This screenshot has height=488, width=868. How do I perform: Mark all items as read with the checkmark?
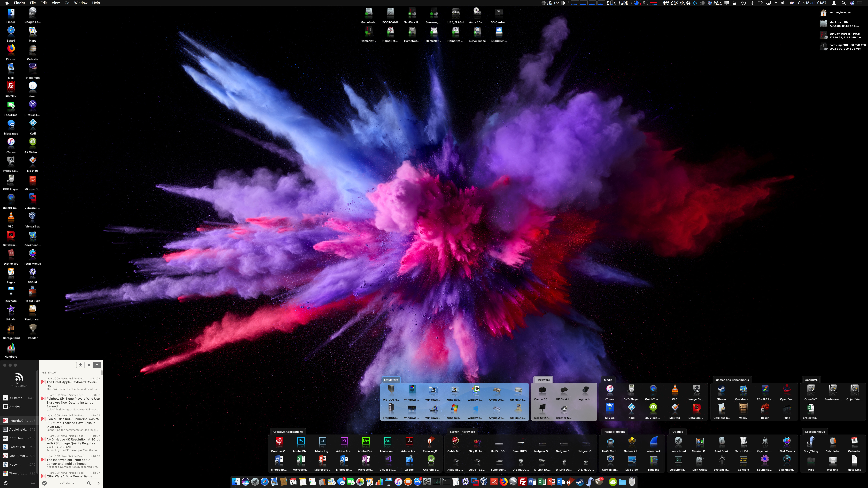[x=44, y=483]
